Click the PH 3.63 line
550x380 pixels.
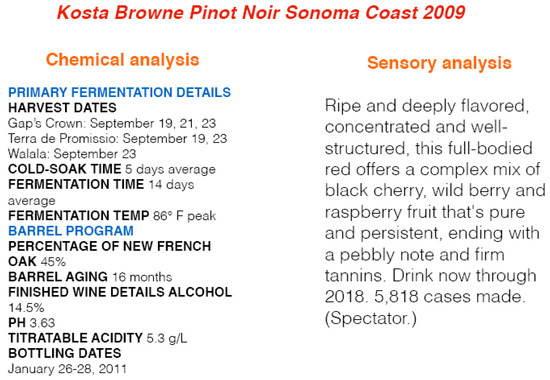(32, 323)
